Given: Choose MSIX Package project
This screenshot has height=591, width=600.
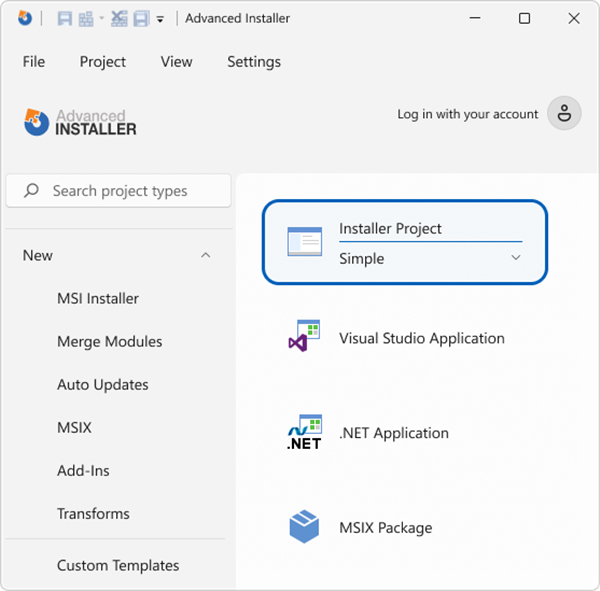Looking at the screenshot, I should point(386,528).
